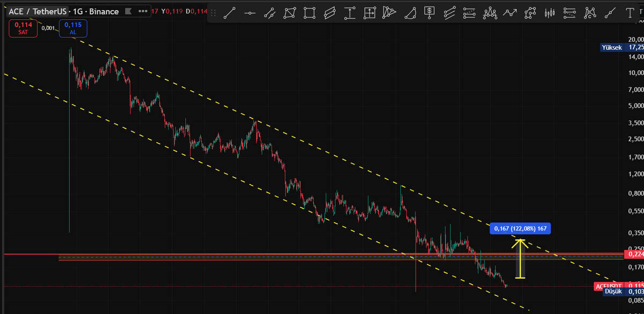Grab the drawing toolbar drag handle
Image resolution: width=644 pixels, height=314 pixels.
tap(213, 12)
